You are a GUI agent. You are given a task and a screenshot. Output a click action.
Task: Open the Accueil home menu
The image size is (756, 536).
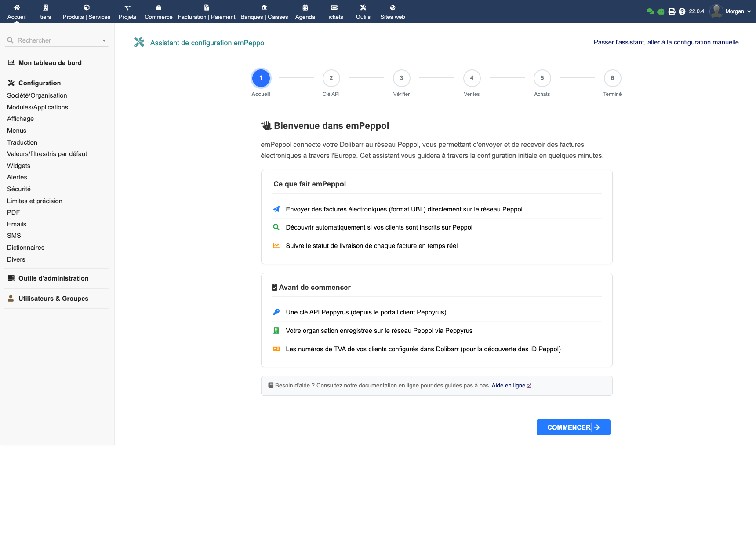pyautogui.click(x=17, y=12)
